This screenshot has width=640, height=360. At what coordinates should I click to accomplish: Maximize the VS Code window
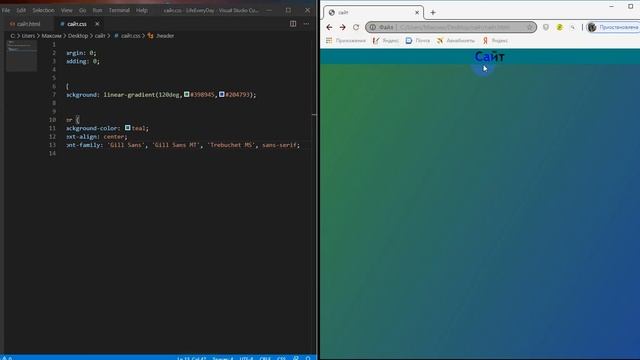tap(288, 10)
